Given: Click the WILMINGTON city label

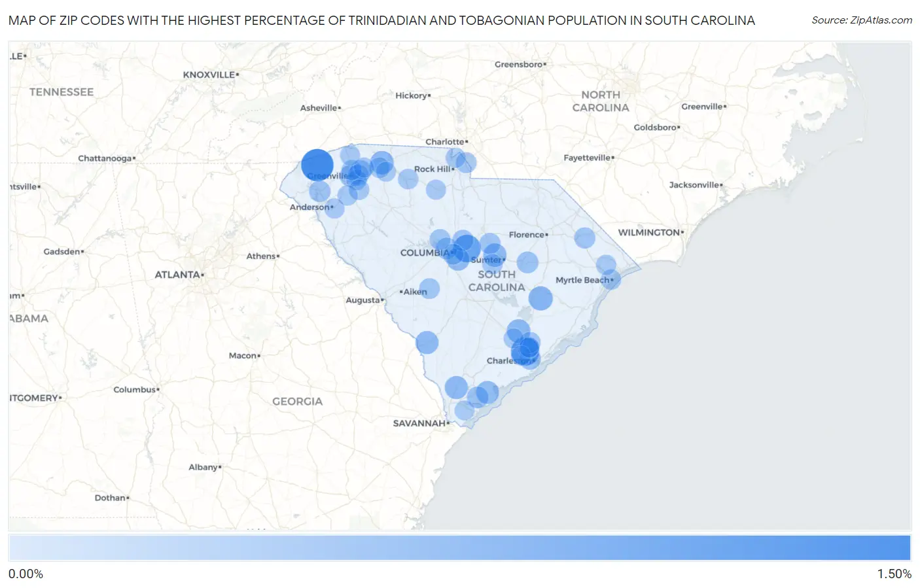Looking at the screenshot, I should 649,232.
